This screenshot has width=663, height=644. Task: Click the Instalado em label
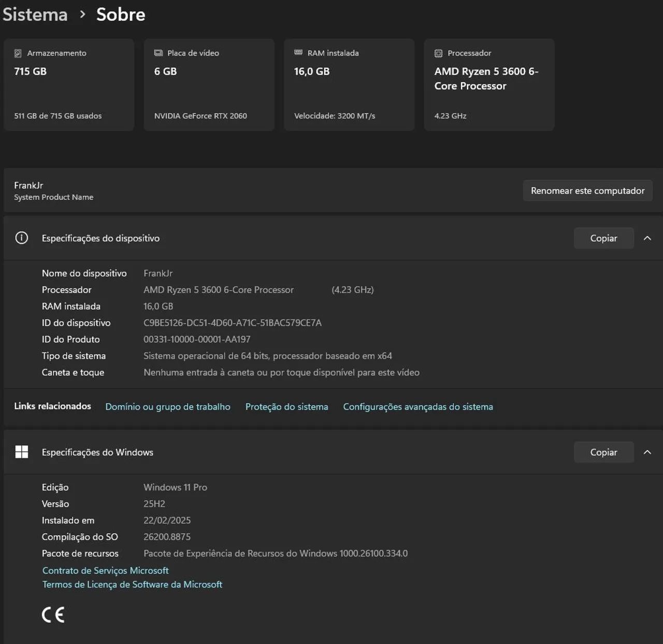(68, 521)
